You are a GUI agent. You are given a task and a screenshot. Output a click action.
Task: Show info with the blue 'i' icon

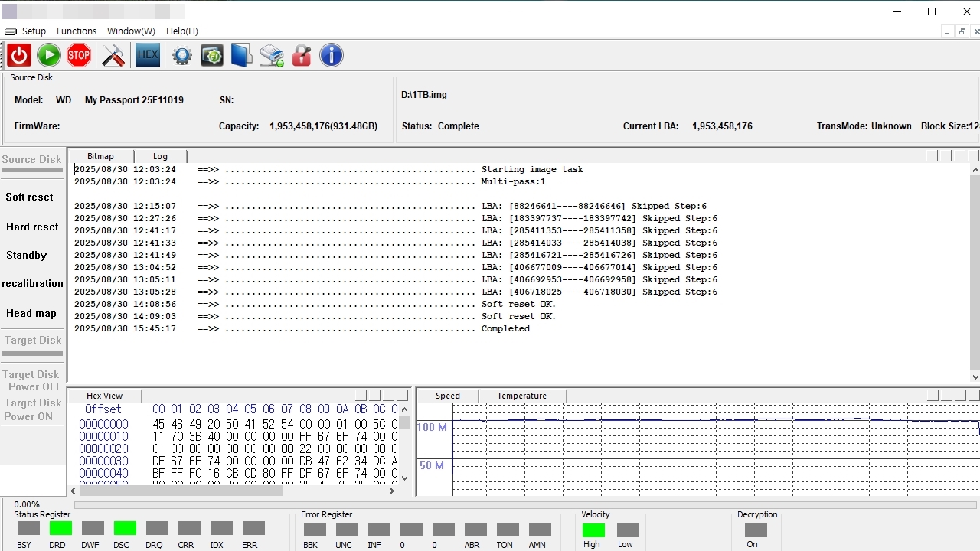click(331, 55)
